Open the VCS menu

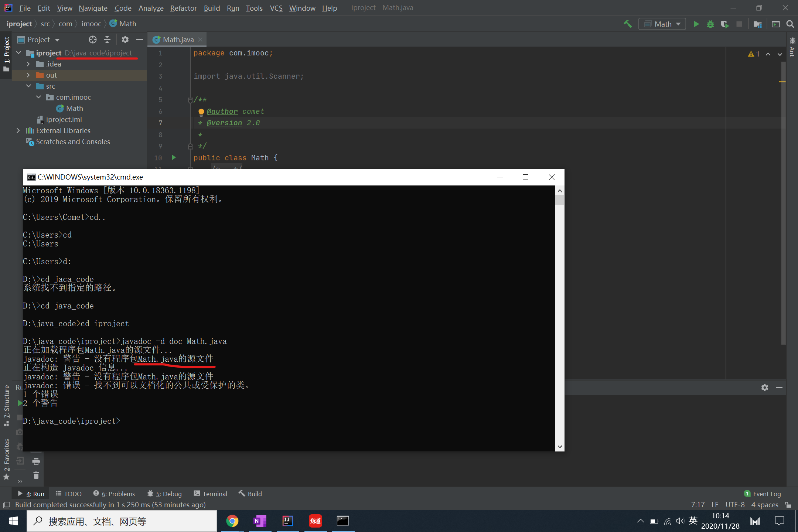click(276, 8)
